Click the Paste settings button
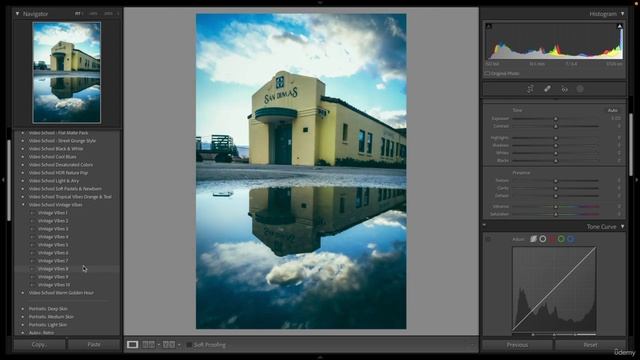Viewport: 640px width, 360px height. [x=94, y=344]
